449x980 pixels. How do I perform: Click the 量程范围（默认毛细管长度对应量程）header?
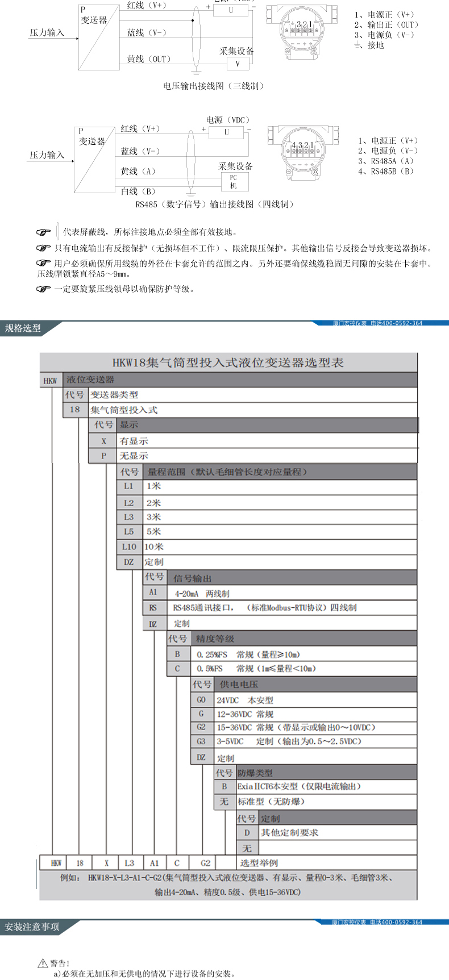tap(280, 472)
